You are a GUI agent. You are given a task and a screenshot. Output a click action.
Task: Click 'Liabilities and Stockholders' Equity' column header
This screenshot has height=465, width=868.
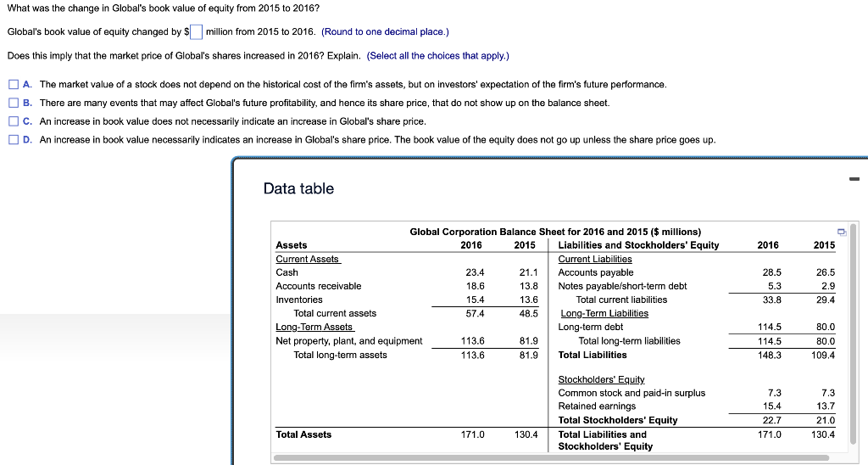[x=638, y=245]
